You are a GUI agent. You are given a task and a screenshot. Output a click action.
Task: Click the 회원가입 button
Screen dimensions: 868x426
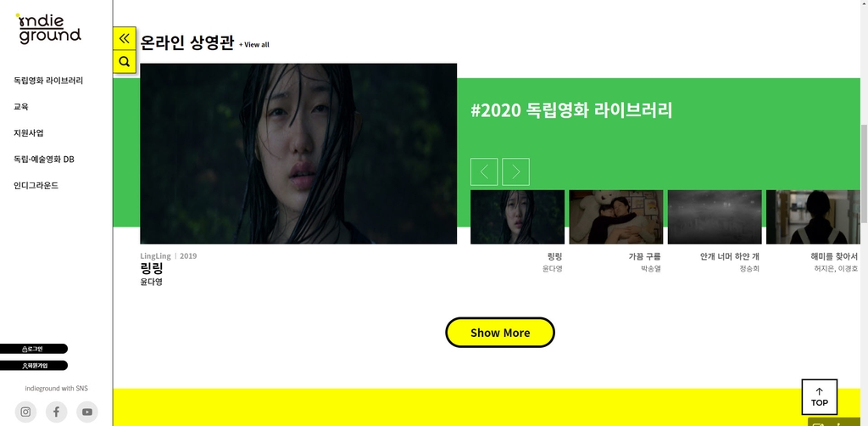pyautogui.click(x=33, y=366)
